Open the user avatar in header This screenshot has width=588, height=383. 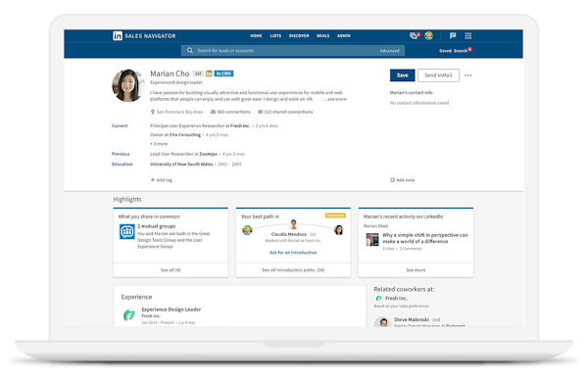[428, 36]
